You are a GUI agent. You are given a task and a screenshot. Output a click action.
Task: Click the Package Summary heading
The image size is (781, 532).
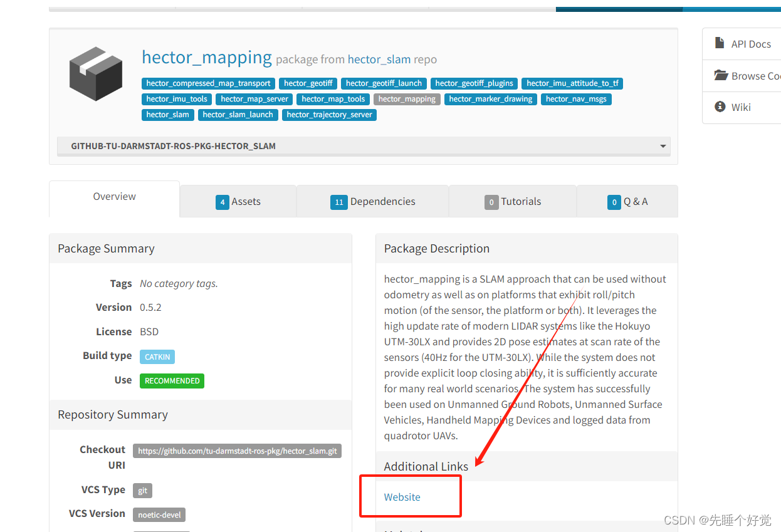[x=106, y=249]
